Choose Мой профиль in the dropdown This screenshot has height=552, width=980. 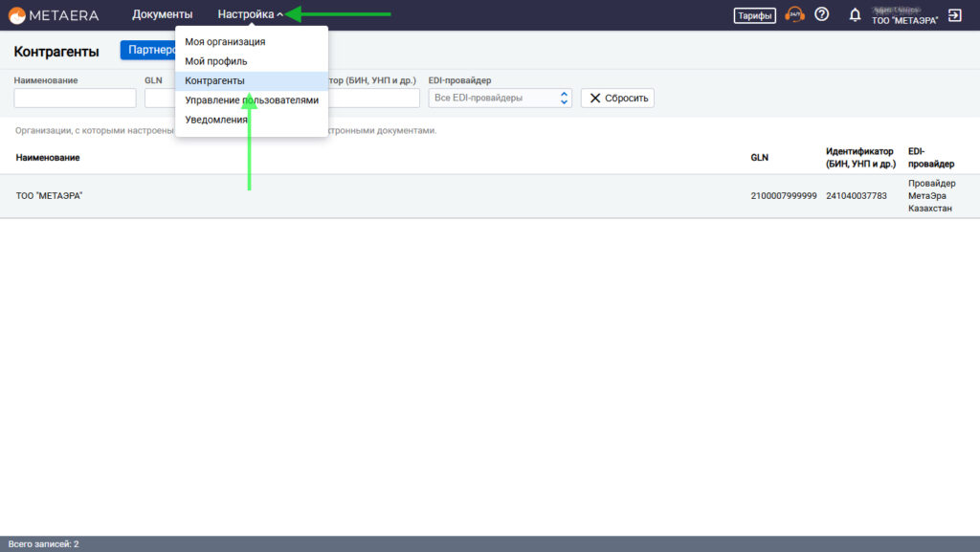[216, 61]
